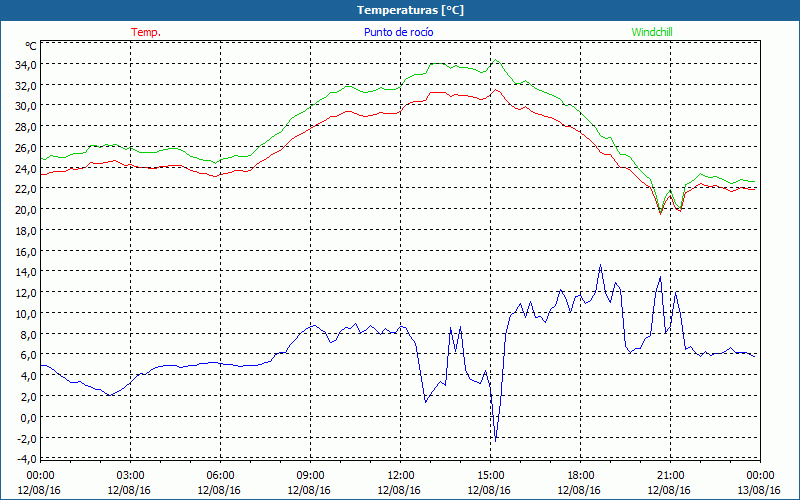Click the Punto de rocío legend label

(398, 32)
